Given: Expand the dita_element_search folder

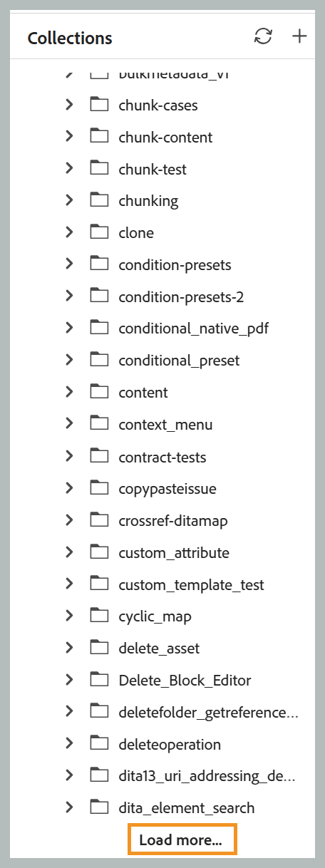Looking at the screenshot, I should pos(69,808).
